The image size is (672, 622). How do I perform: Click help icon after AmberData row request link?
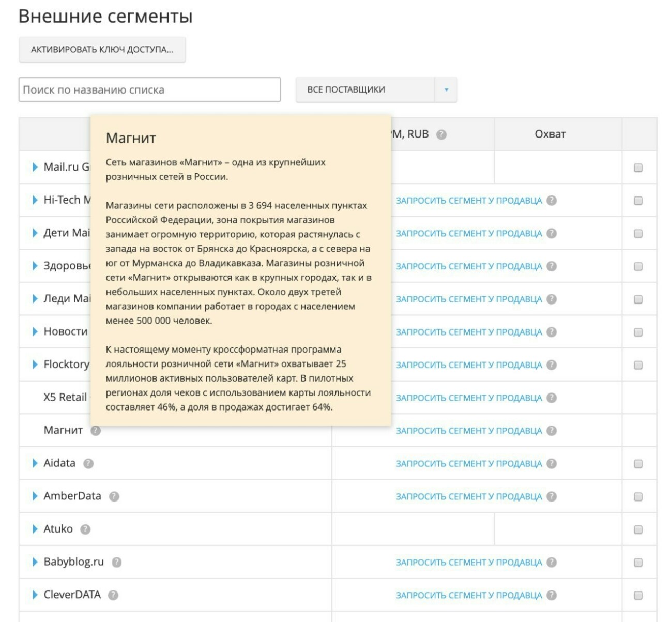click(552, 496)
